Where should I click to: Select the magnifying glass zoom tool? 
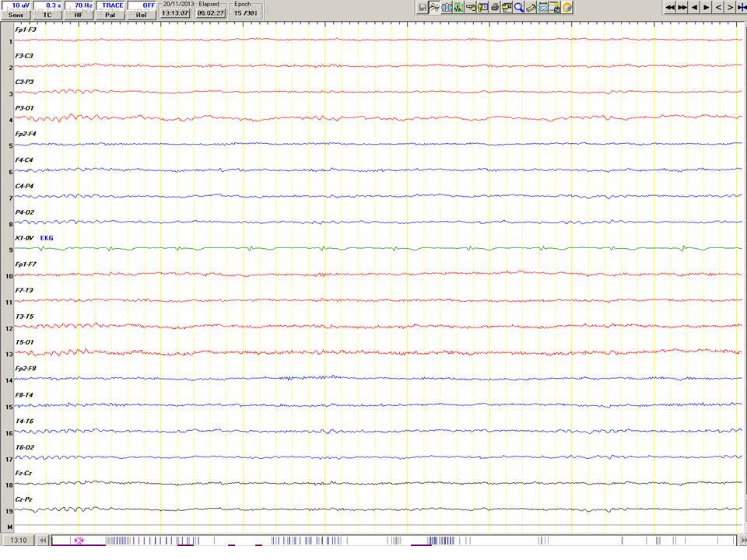click(x=518, y=7)
